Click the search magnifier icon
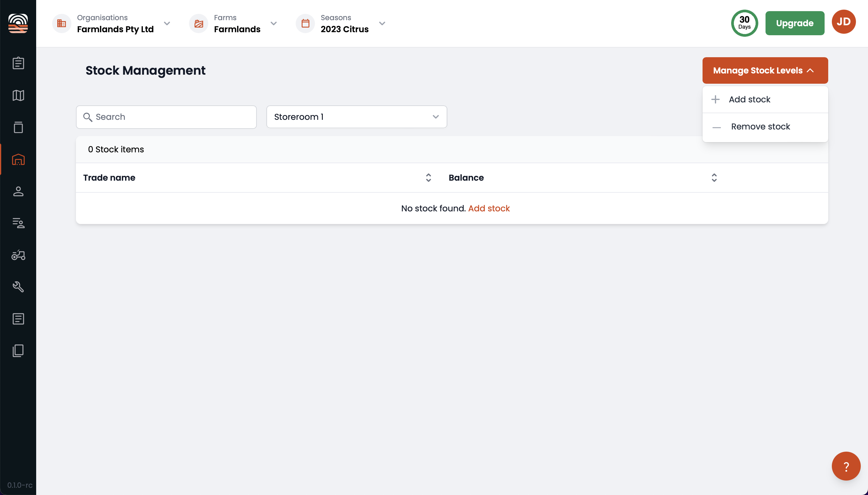868x495 pixels. pyautogui.click(x=88, y=117)
